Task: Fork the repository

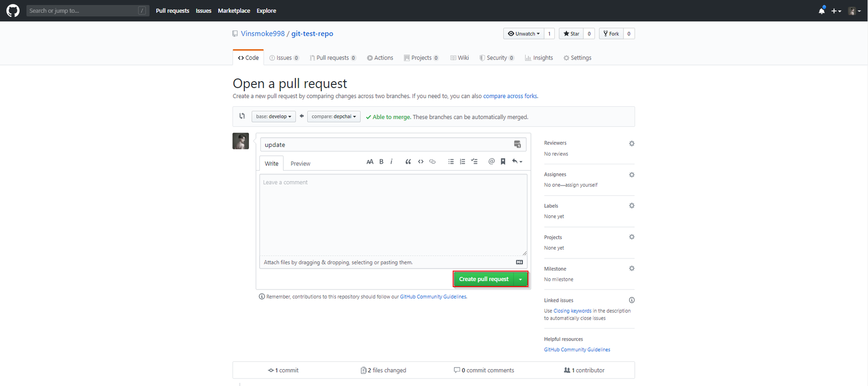Action: (x=611, y=34)
